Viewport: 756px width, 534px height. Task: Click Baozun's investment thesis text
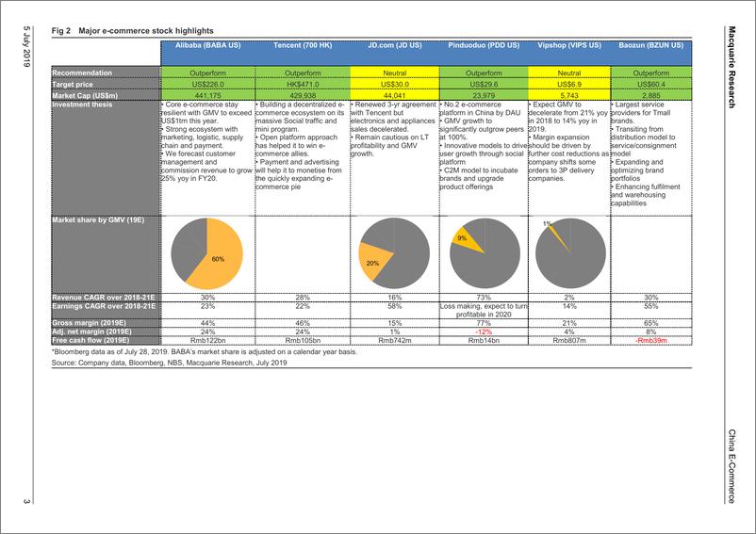pyautogui.click(x=648, y=154)
